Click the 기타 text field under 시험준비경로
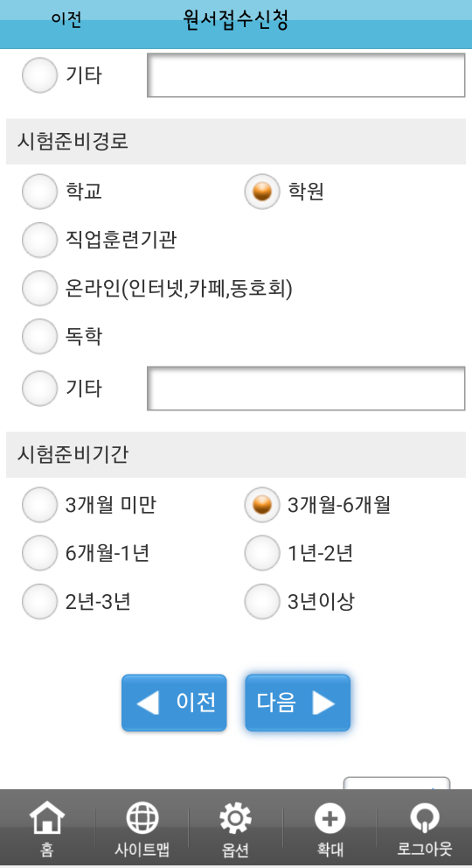472x868 pixels. point(306,388)
